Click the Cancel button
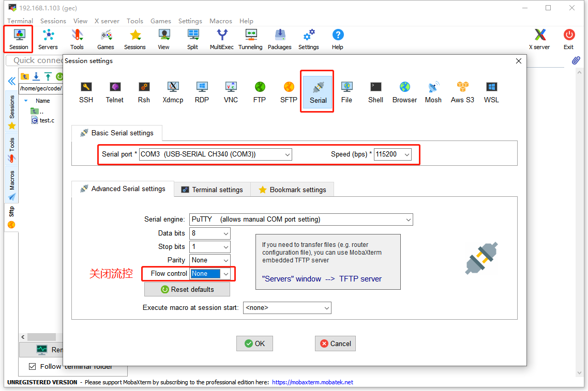 (x=335, y=343)
